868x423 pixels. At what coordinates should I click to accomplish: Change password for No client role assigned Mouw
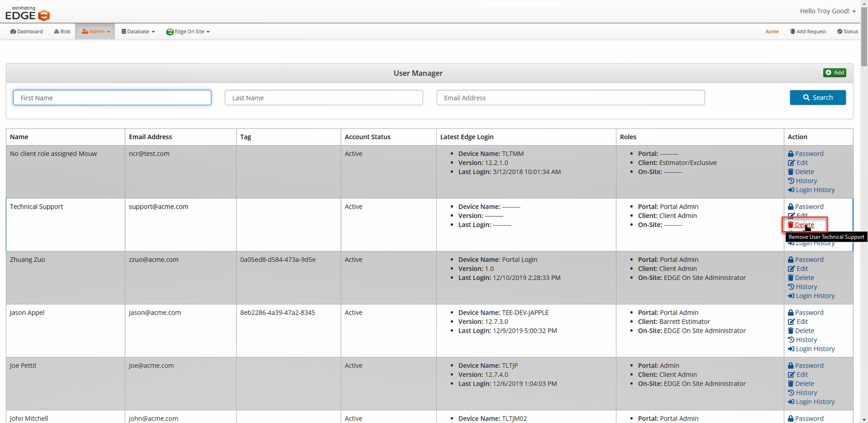pos(805,153)
